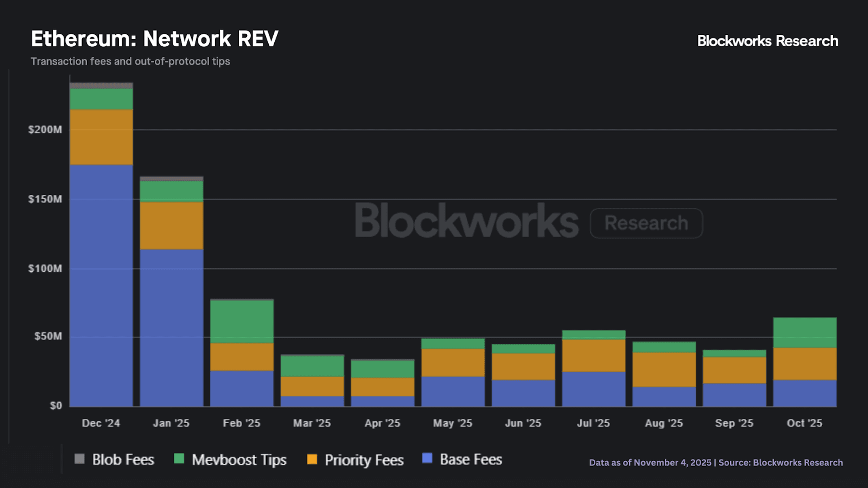Click the "$150M" y-axis label
The image size is (868, 488).
[x=45, y=199]
